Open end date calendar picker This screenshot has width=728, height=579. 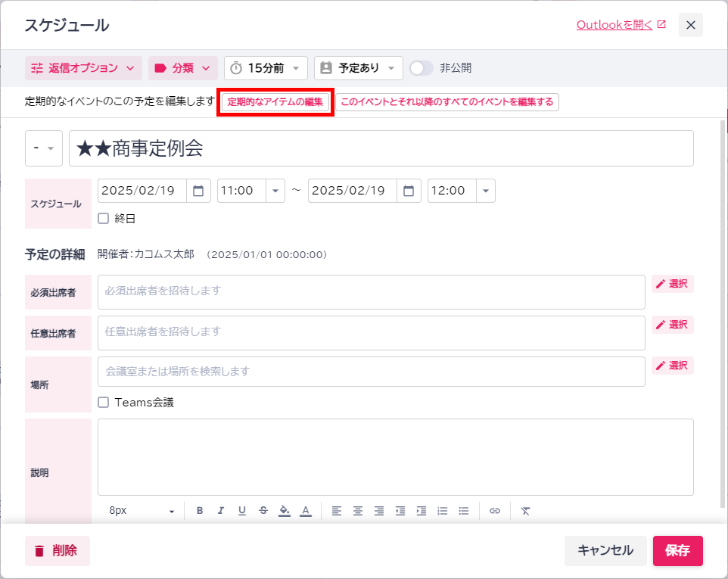(409, 191)
